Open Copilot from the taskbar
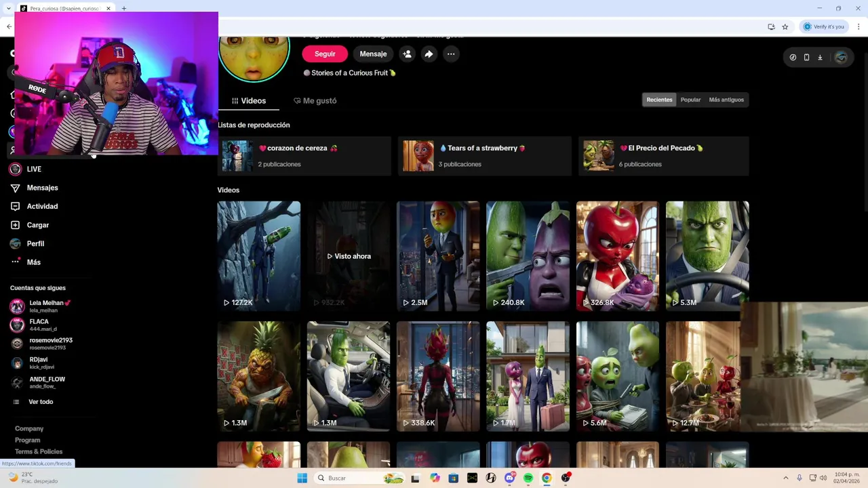868x488 pixels. pyautogui.click(x=435, y=478)
